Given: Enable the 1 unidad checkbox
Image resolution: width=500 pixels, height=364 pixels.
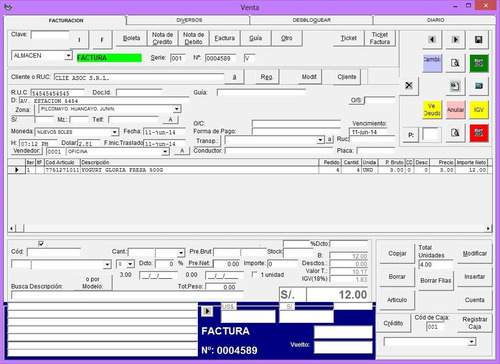Looking at the screenshot, I should click(255, 274).
